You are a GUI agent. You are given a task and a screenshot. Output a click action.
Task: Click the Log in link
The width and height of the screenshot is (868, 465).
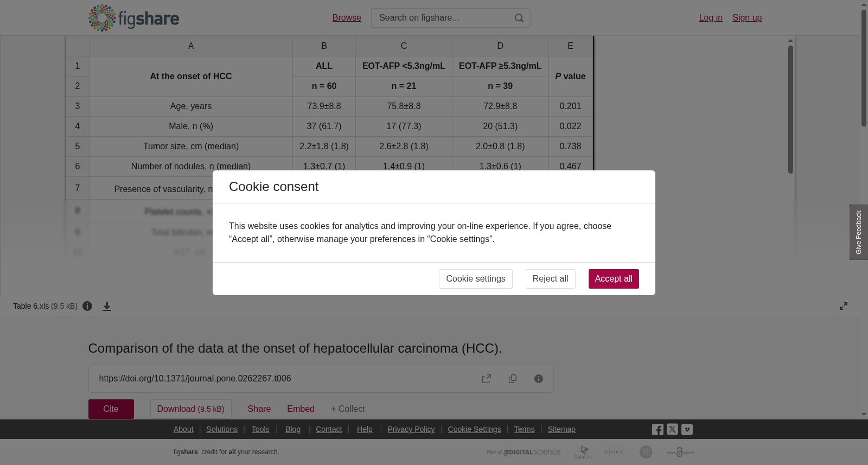(711, 18)
